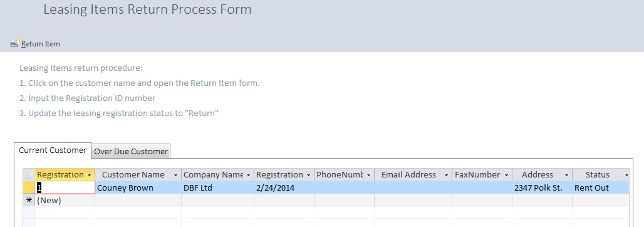Click the (New) record cell
Screen dimensions: 644x227
click(65, 200)
